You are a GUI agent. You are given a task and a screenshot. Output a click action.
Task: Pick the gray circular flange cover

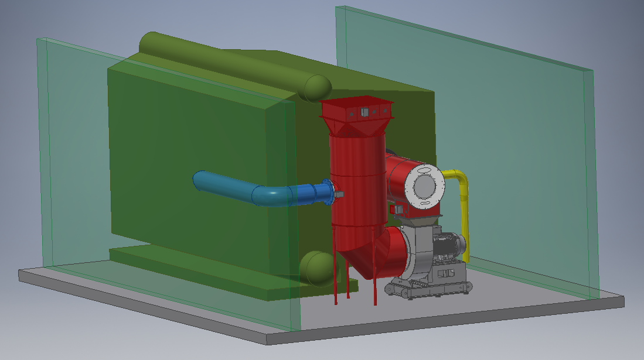coord(424,186)
